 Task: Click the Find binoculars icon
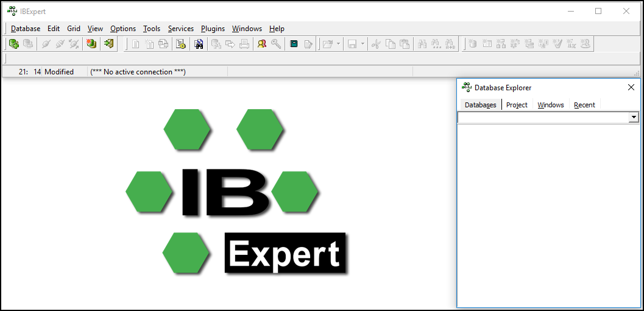(422, 44)
